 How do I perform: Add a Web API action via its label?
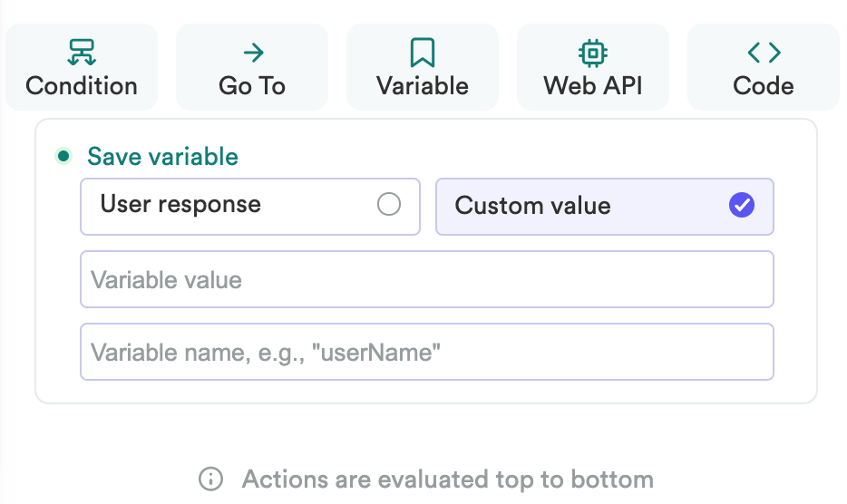(x=593, y=86)
